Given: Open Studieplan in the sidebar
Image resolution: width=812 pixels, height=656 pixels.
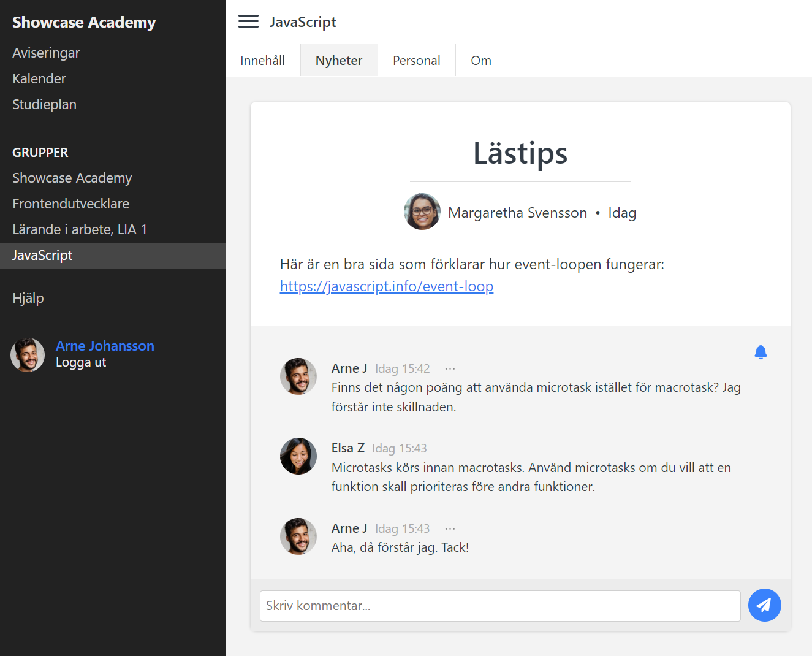Looking at the screenshot, I should (44, 104).
